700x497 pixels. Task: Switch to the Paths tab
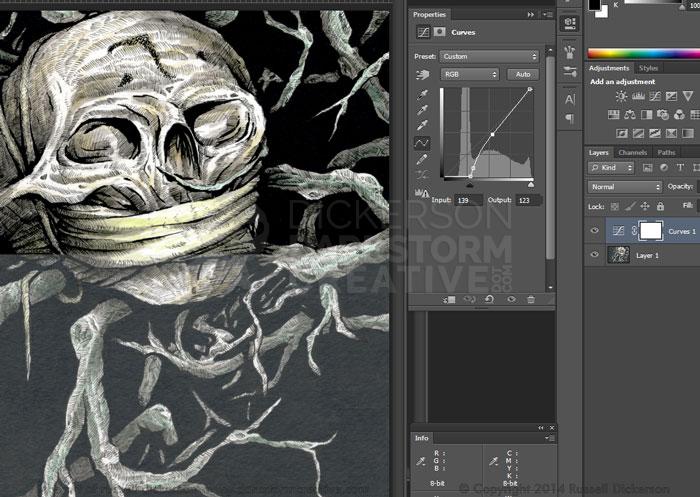click(x=666, y=152)
